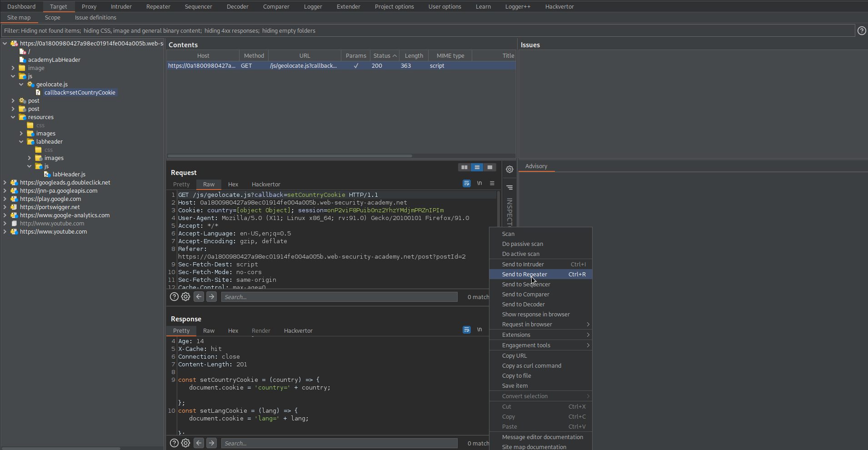868x450 pixels.
Task: Toggle non-printable characters in Request editor
Action: [x=479, y=183]
